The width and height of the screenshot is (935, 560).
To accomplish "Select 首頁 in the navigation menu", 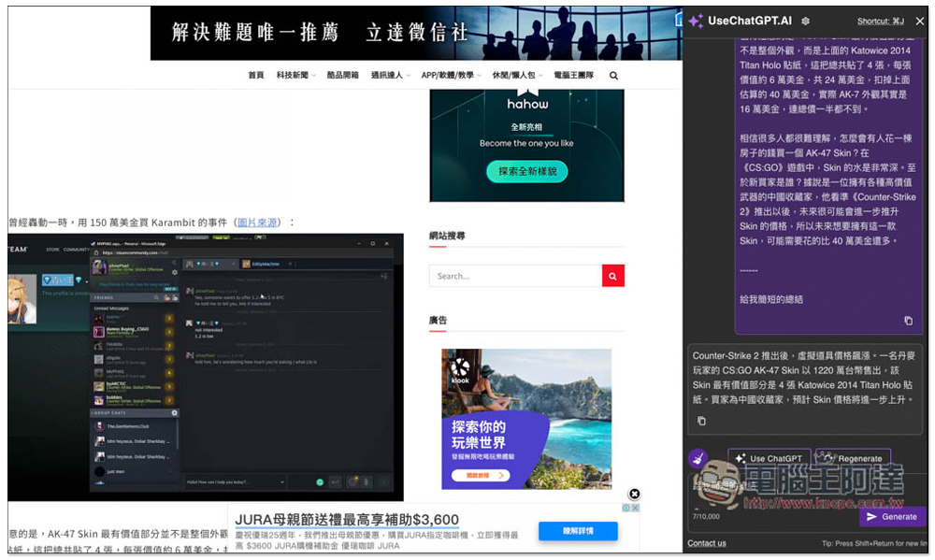I will click(254, 75).
